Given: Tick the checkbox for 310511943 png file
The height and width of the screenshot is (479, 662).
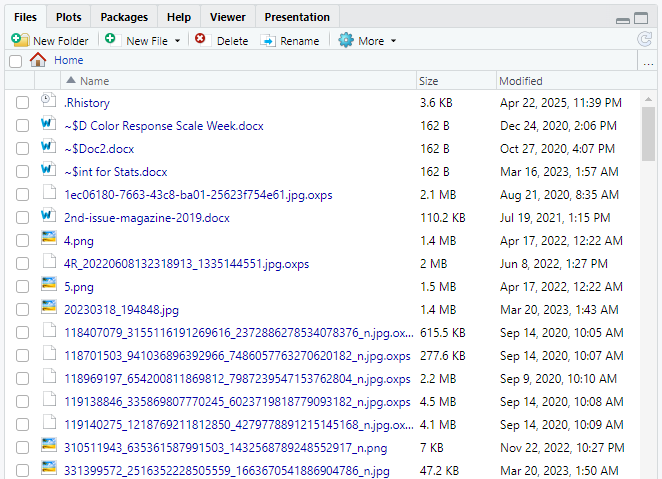Looking at the screenshot, I should [22, 447].
